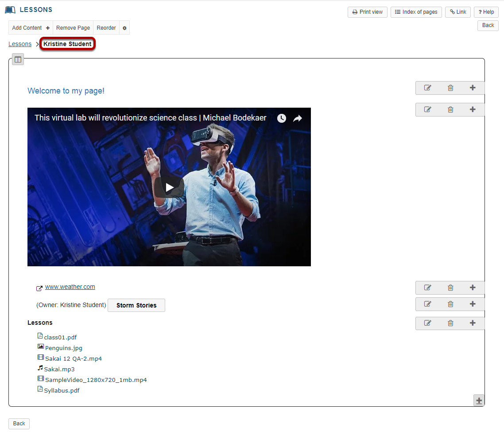Click the top Back button

click(x=488, y=25)
